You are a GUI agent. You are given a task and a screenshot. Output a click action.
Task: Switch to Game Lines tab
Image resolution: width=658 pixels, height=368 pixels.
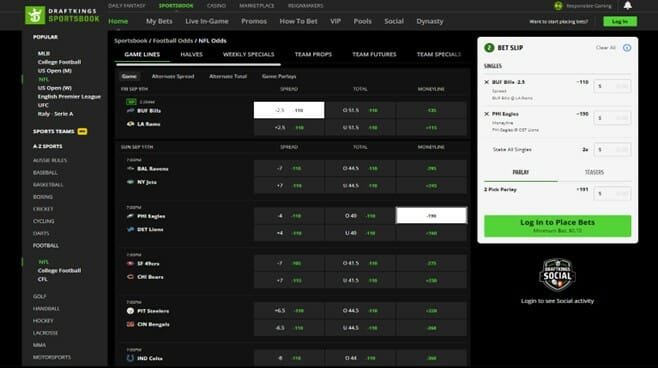pyautogui.click(x=142, y=55)
